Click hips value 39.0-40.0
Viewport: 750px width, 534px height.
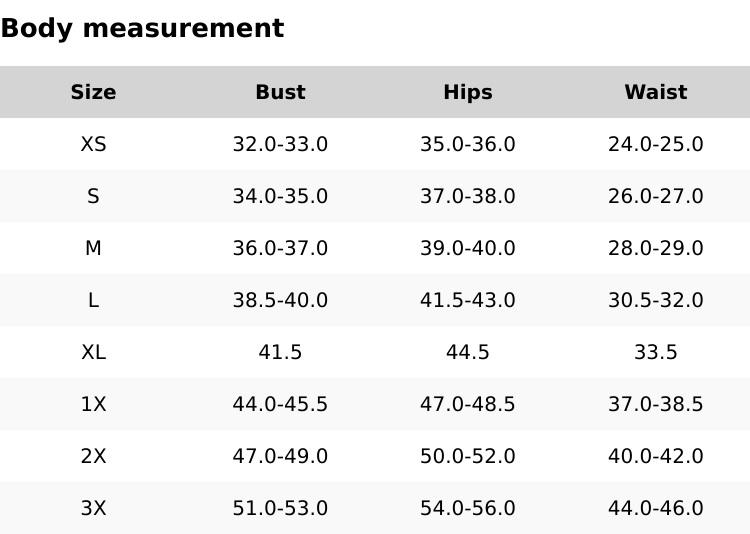coord(468,249)
